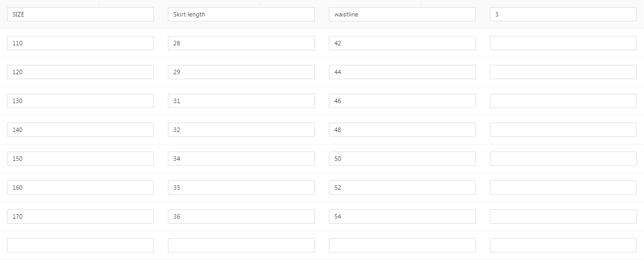
Task: Click empty last-column field in the 110 row
Action: (563, 43)
